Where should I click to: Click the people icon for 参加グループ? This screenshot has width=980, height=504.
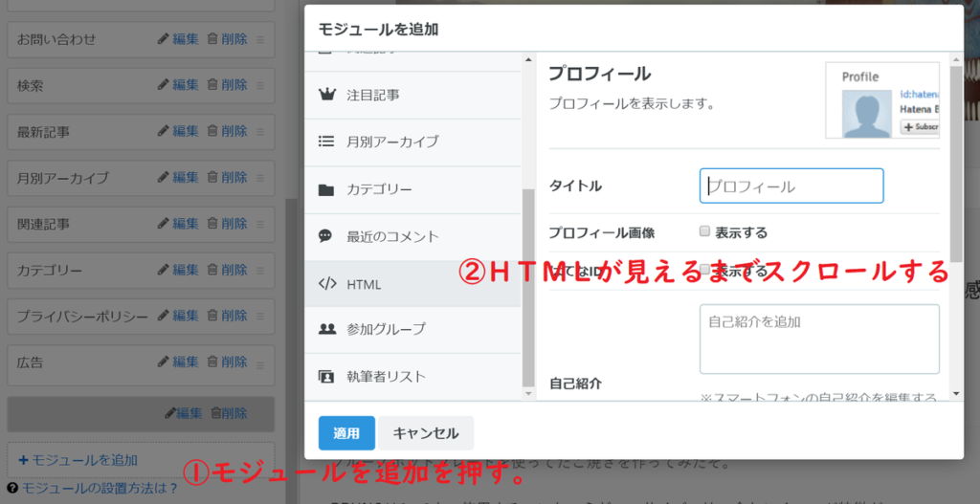[x=326, y=329]
